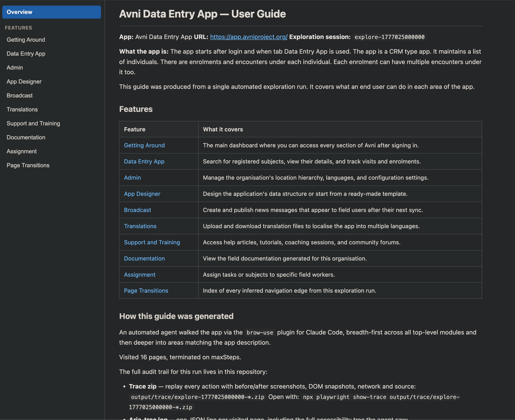Click the 'Upload and download translation files' description

pyautogui.click(x=311, y=226)
